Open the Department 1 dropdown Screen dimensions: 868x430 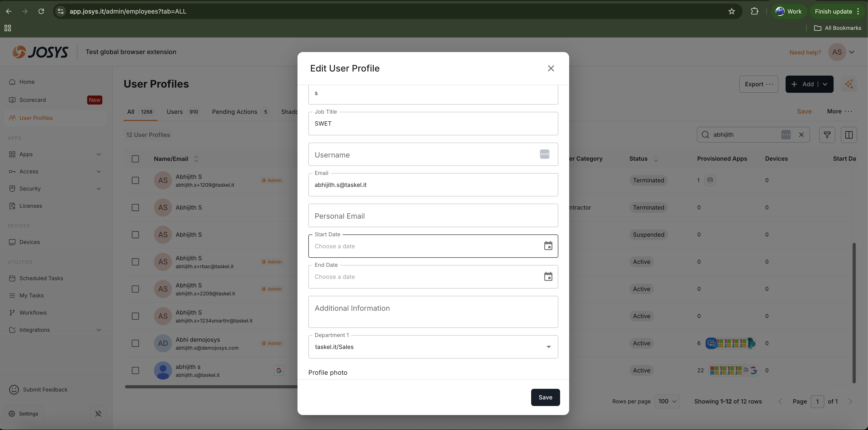(x=433, y=347)
